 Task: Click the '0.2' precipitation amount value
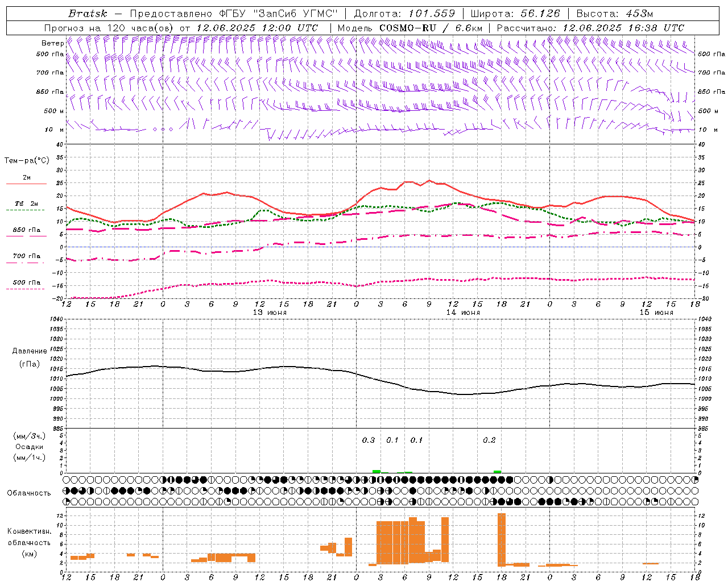pos(489,440)
